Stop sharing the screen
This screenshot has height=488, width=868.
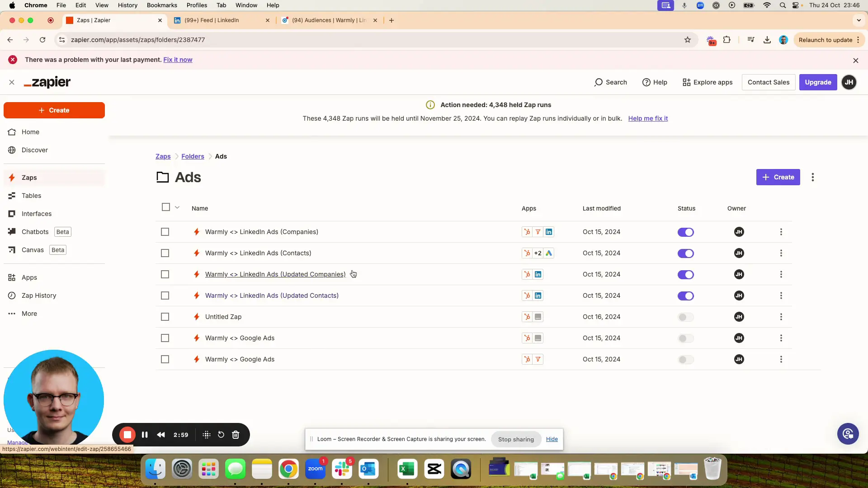tap(516, 439)
